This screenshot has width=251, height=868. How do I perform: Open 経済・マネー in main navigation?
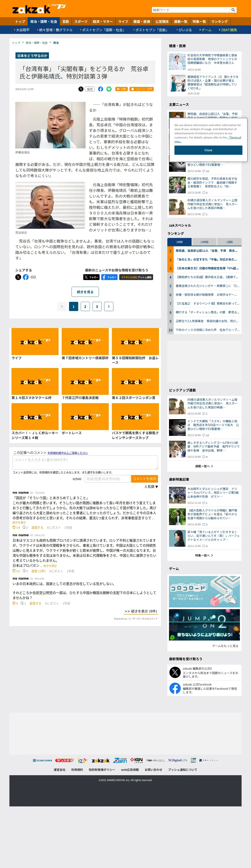click(103, 22)
